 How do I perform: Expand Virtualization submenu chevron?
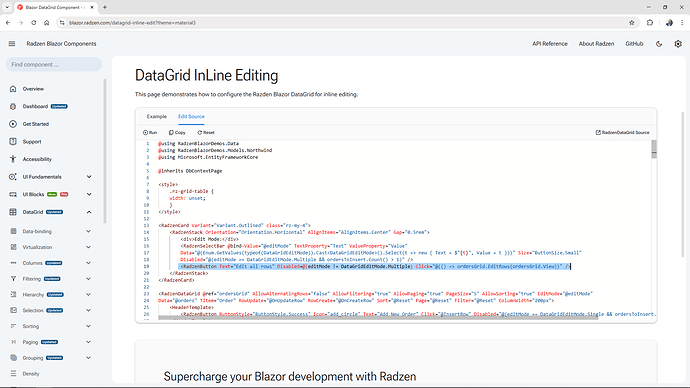coord(88,247)
